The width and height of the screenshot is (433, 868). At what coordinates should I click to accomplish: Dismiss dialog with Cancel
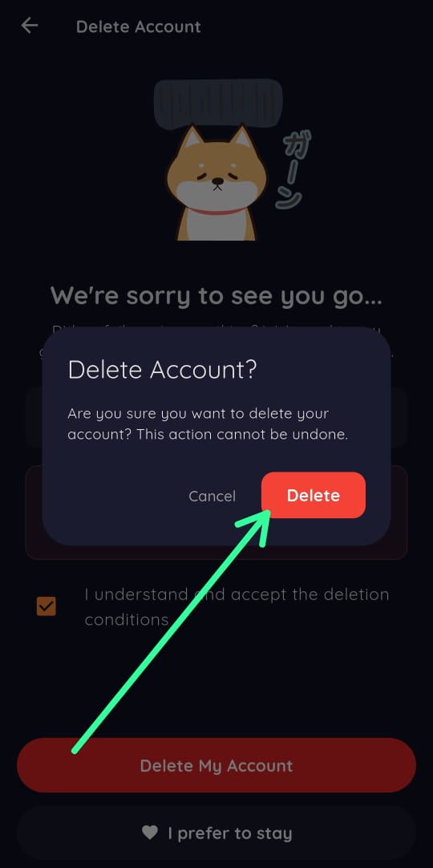(212, 496)
